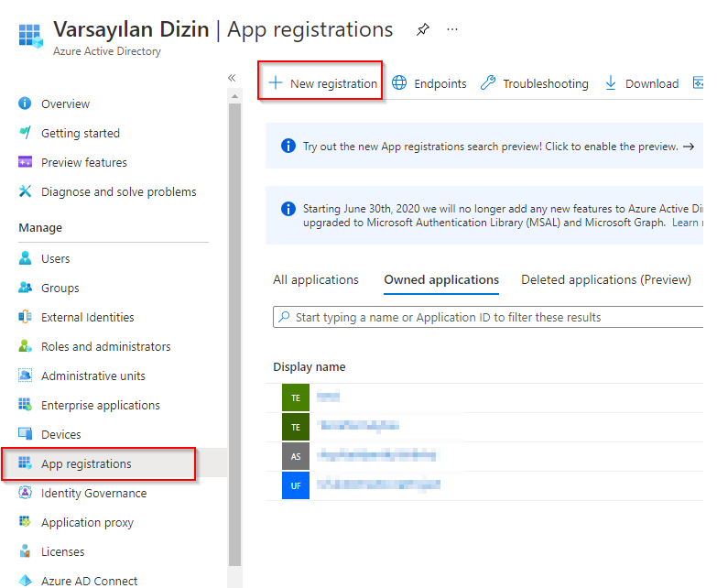Image resolution: width=717 pixels, height=588 pixels.
Task: Focus the application name filter box
Action: tap(488, 317)
